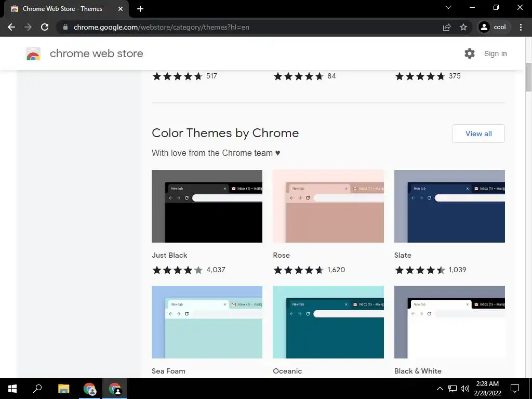Select Chrome Web Store - Themes tab
The height and width of the screenshot is (399, 532).
click(66, 9)
